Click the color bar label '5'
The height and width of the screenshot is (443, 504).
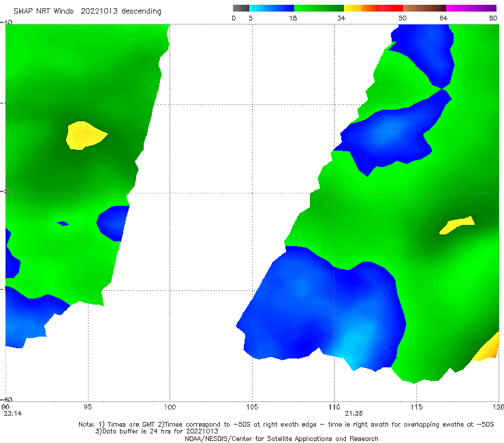pyautogui.click(x=251, y=18)
